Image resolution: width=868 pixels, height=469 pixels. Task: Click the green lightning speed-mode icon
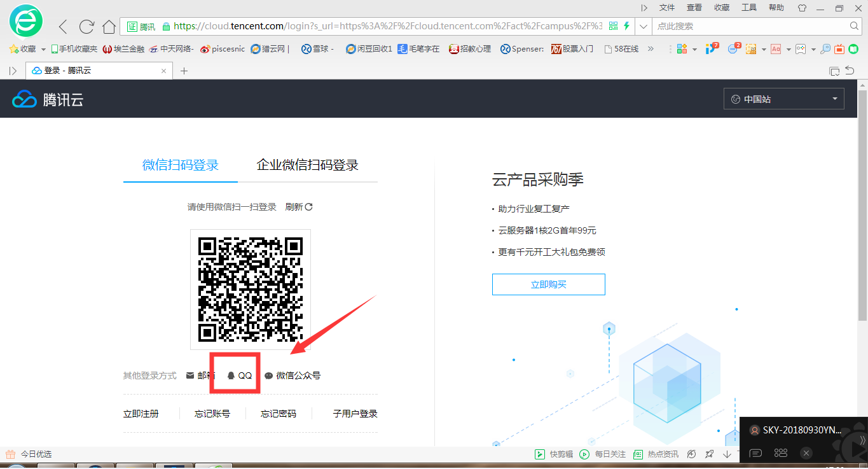(x=626, y=26)
